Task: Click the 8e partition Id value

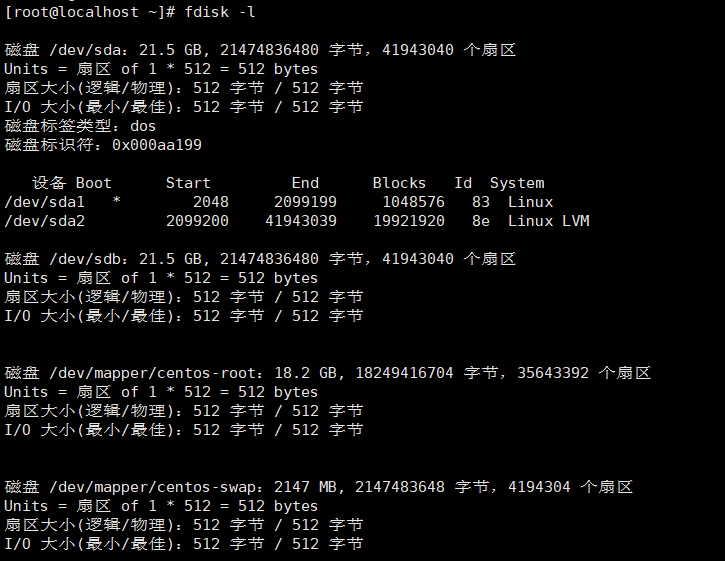Action: (481, 221)
